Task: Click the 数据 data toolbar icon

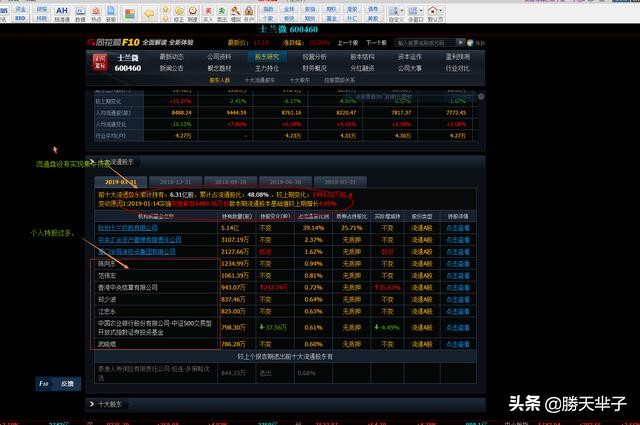Action: coord(80,13)
